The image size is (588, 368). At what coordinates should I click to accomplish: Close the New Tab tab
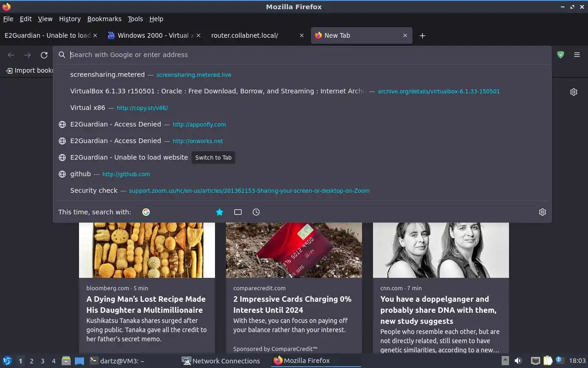[x=405, y=35]
